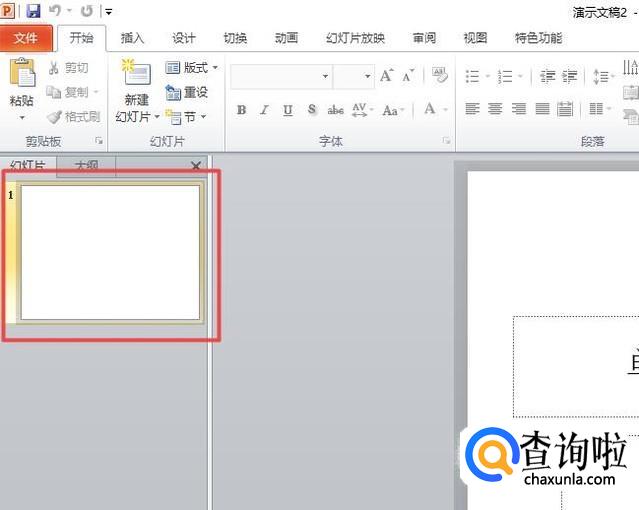639x510 pixels.
Task: Close the slides pane with X
Action: 196,166
